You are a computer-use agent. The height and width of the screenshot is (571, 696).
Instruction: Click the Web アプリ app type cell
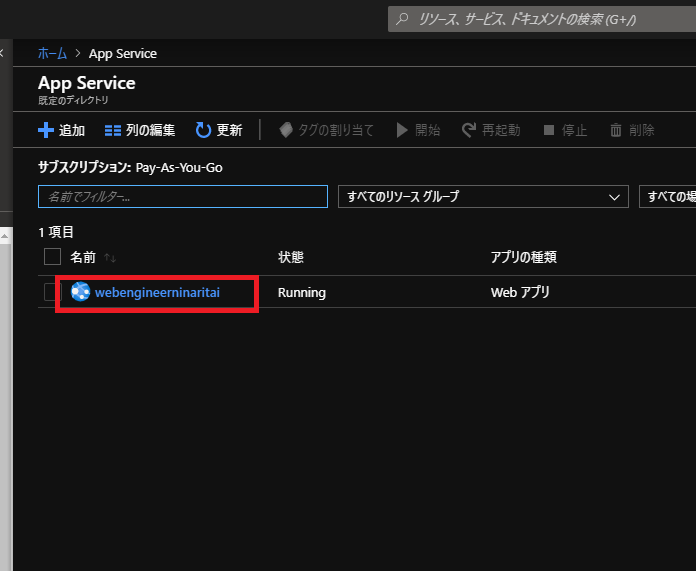click(520, 292)
